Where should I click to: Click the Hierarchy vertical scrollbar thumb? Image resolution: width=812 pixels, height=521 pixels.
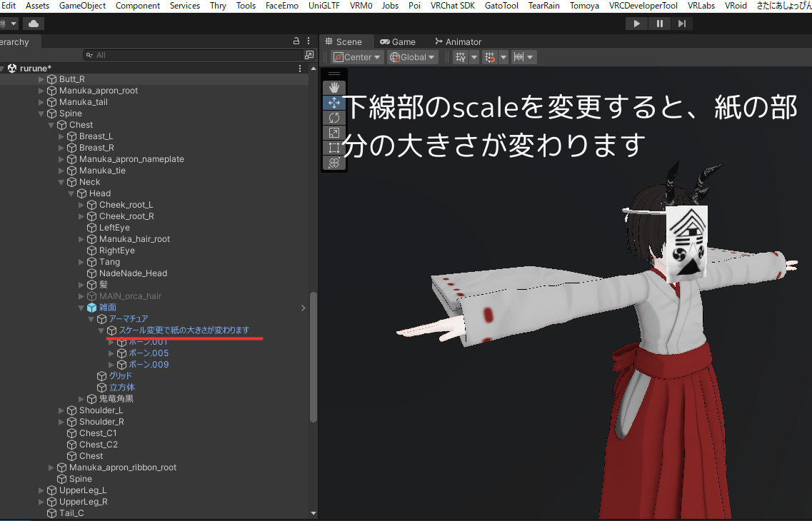pyautogui.click(x=313, y=358)
